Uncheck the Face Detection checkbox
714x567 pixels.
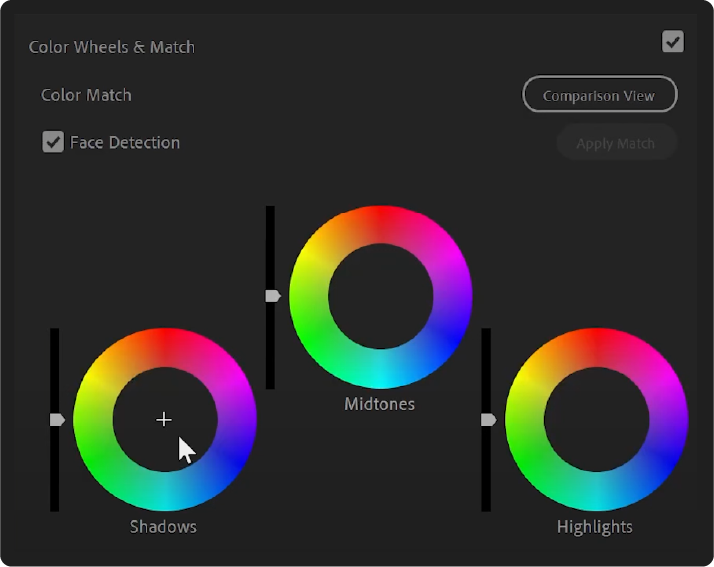click(x=53, y=142)
